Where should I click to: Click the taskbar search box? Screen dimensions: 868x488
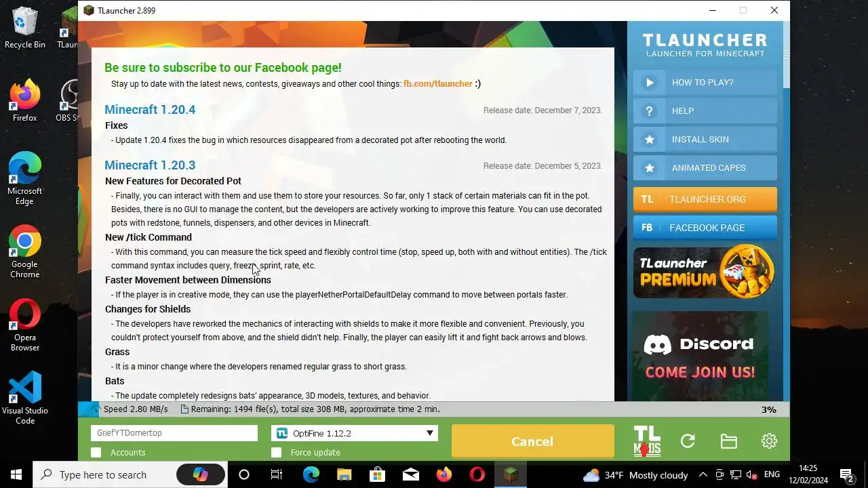[129, 474]
